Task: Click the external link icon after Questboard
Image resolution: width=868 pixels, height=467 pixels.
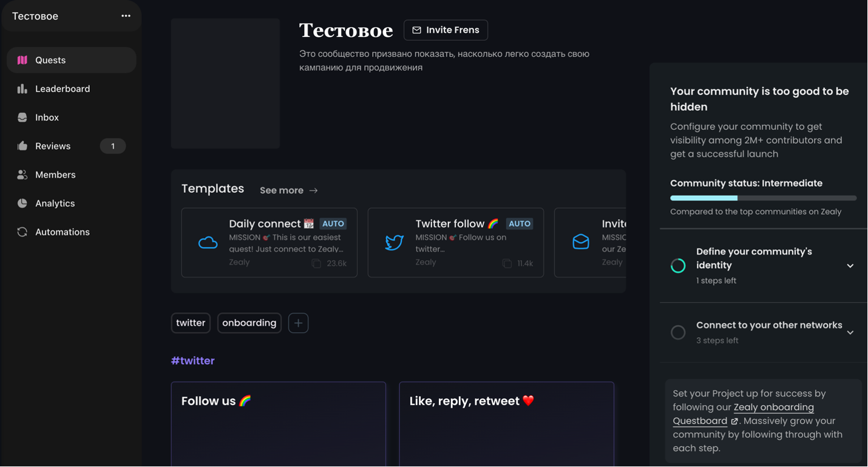Action: (x=734, y=421)
